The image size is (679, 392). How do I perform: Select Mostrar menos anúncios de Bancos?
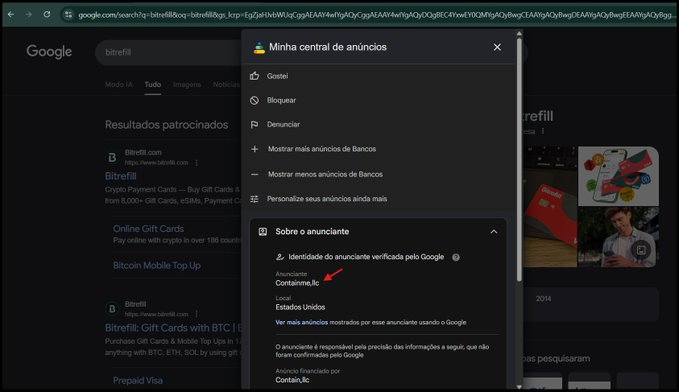pyautogui.click(x=325, y=174)
